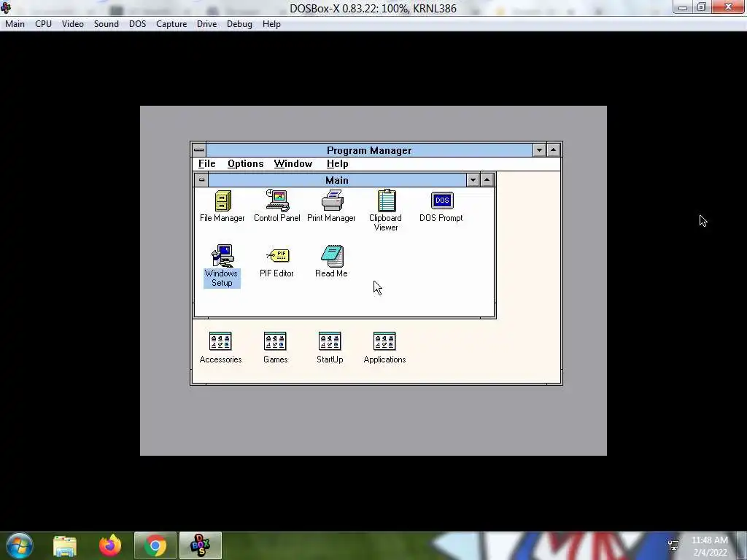747x560 pixels.
Task: Open DOSBox-X Main menu
Action: 15,24
